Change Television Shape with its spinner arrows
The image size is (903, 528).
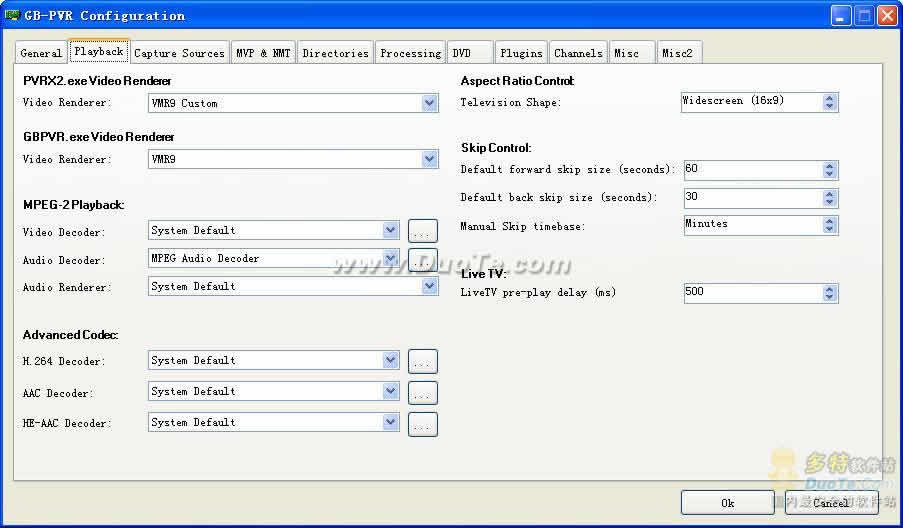click(829, 102)
